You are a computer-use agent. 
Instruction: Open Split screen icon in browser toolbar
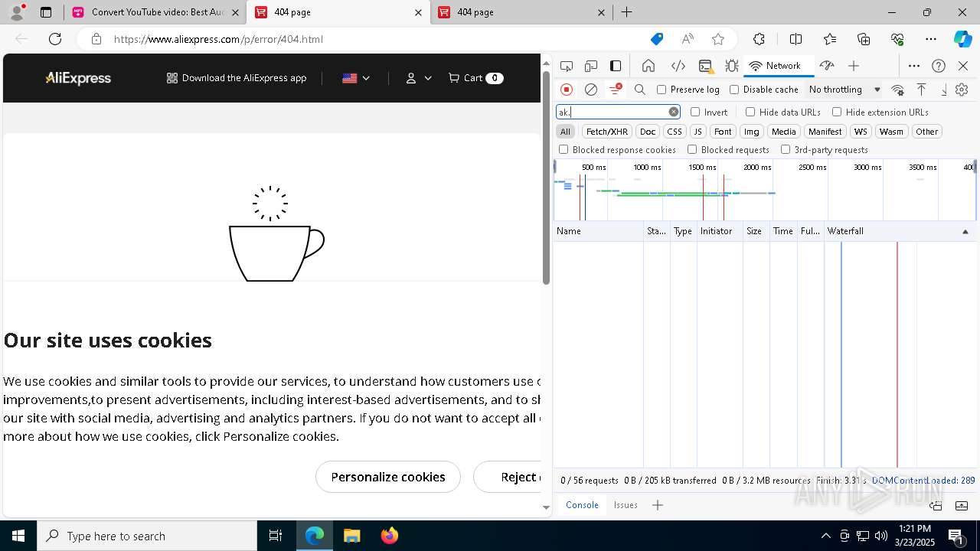point(795,39)
